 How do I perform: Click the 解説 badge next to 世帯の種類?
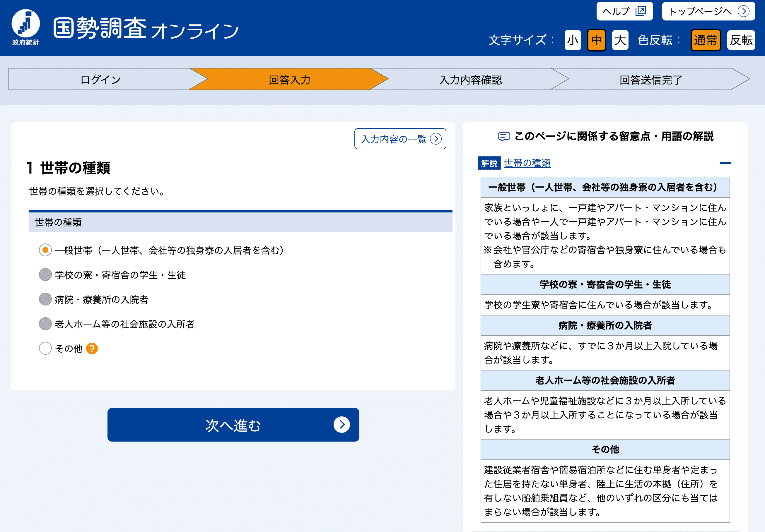coord(489,163)
